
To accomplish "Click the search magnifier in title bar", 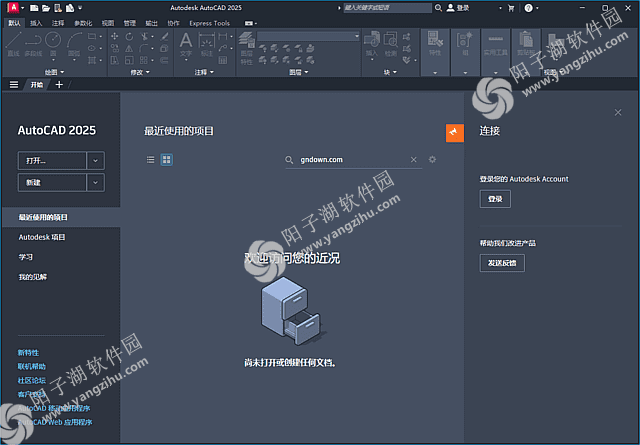I will point(438,8).
